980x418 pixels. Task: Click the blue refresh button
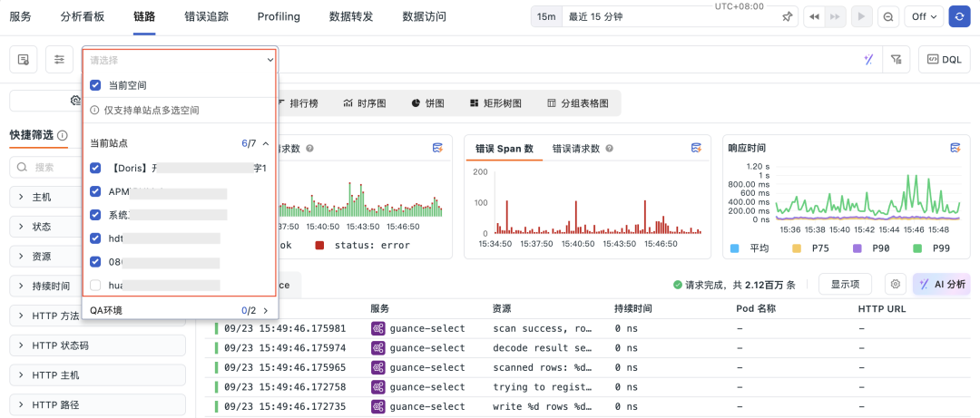click(959, 17)
